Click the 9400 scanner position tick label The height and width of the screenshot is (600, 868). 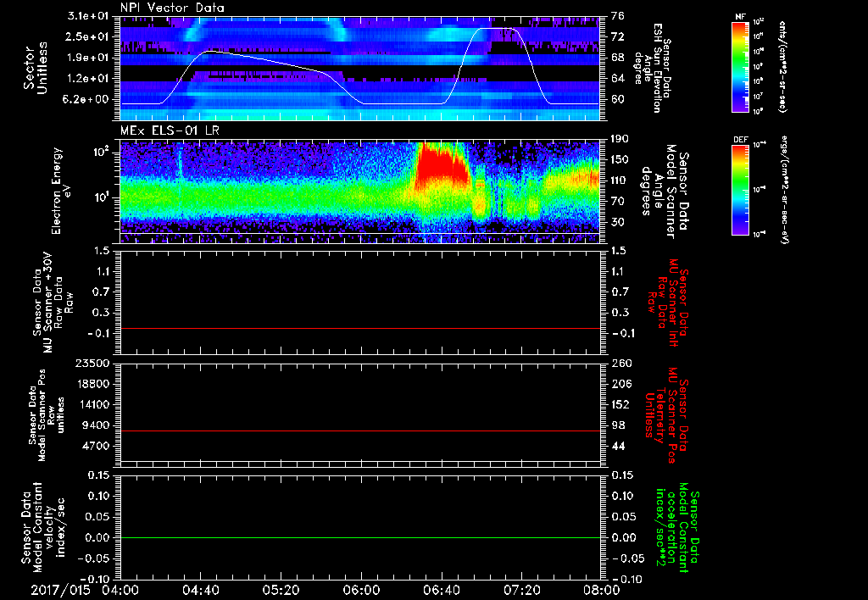(x=95, y=425)
